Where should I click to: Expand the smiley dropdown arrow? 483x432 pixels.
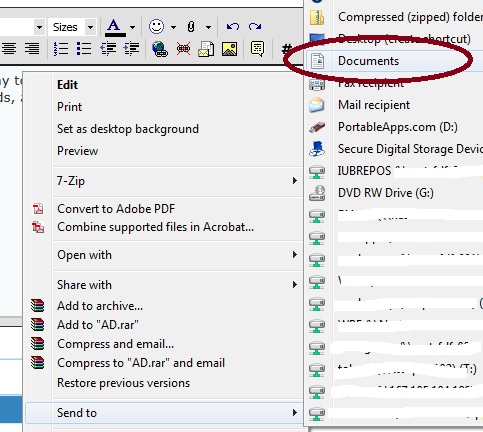tap(173, 27)
